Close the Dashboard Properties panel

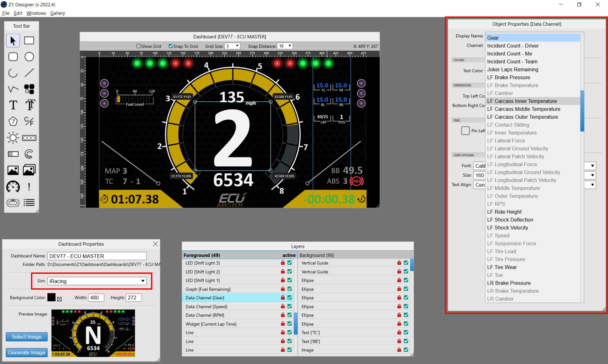pos(155,244)
